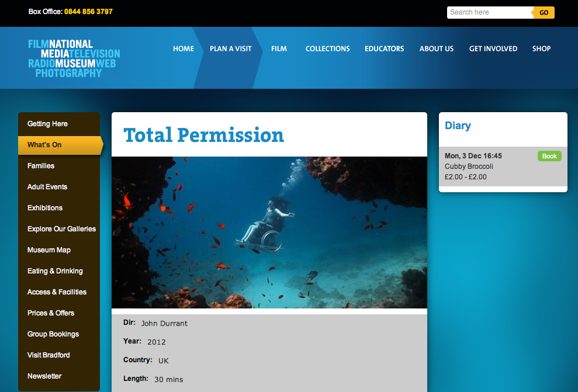The image size is (578, 392).
Task: Click the GO search button
Action: [x=544, y=12]
